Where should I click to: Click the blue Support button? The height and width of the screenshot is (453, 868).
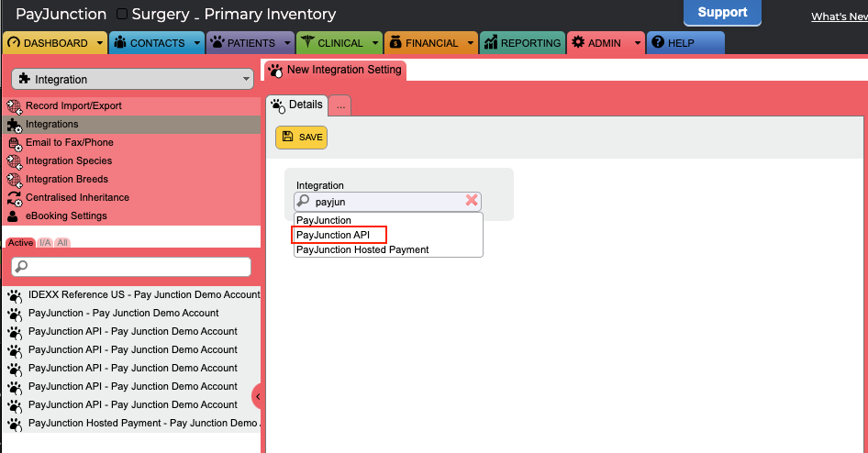(x=722, y=12)
